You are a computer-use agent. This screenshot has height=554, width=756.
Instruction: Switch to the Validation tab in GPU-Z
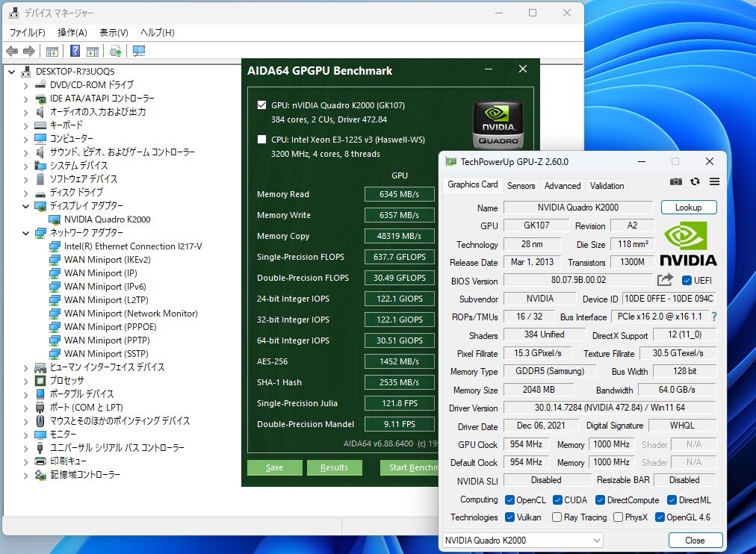click(607, 185)
